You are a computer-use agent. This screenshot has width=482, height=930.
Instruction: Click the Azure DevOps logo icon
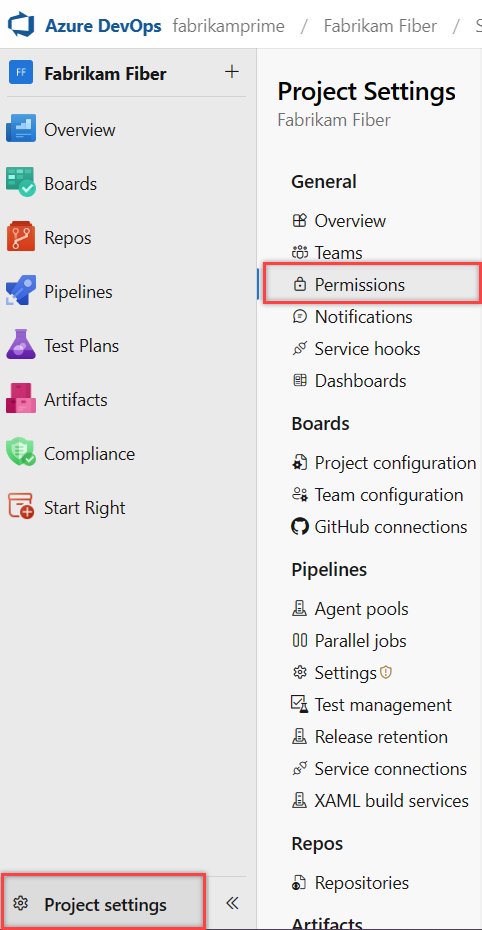click(23, 26)
